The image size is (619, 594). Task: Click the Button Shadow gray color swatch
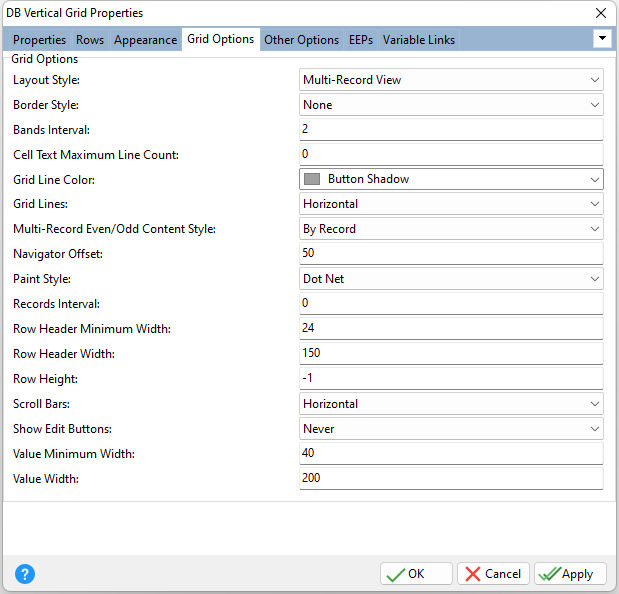pyautogui.click(x=312, y=179)
